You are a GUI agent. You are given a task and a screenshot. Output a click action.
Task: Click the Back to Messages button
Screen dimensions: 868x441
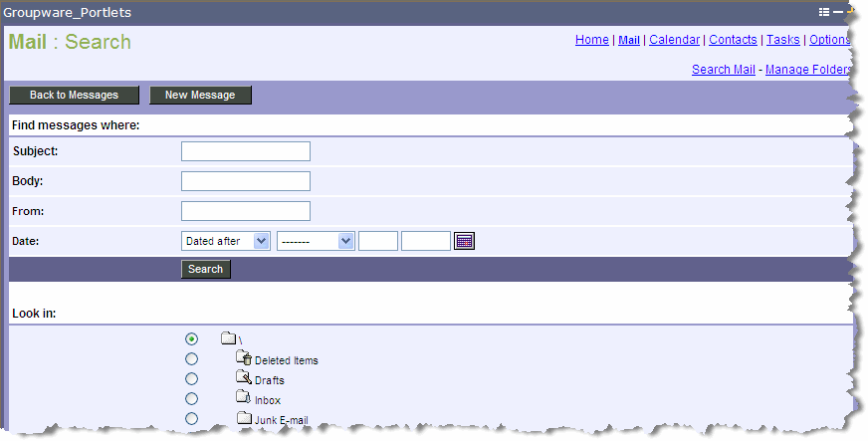click(75, 95)
